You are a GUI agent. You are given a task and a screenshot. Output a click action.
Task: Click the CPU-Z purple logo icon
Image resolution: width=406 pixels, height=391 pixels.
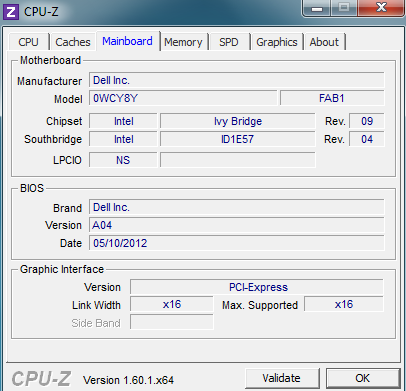pos(11,12)
